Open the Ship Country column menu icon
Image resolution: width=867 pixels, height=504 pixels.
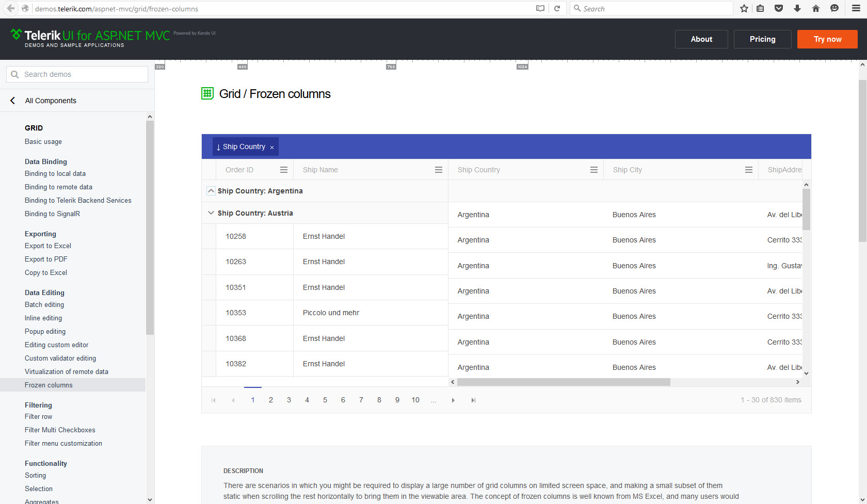pyautogui.click(x=594, y=170)
